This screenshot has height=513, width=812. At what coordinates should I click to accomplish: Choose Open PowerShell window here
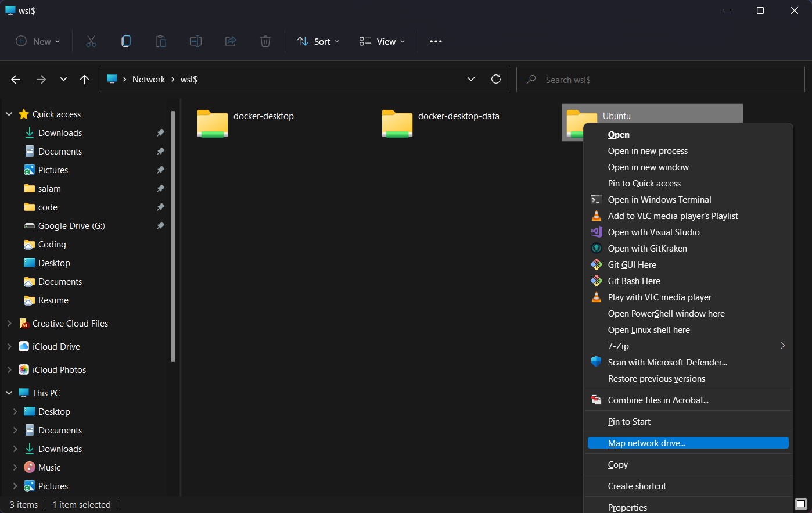point(688,314)
